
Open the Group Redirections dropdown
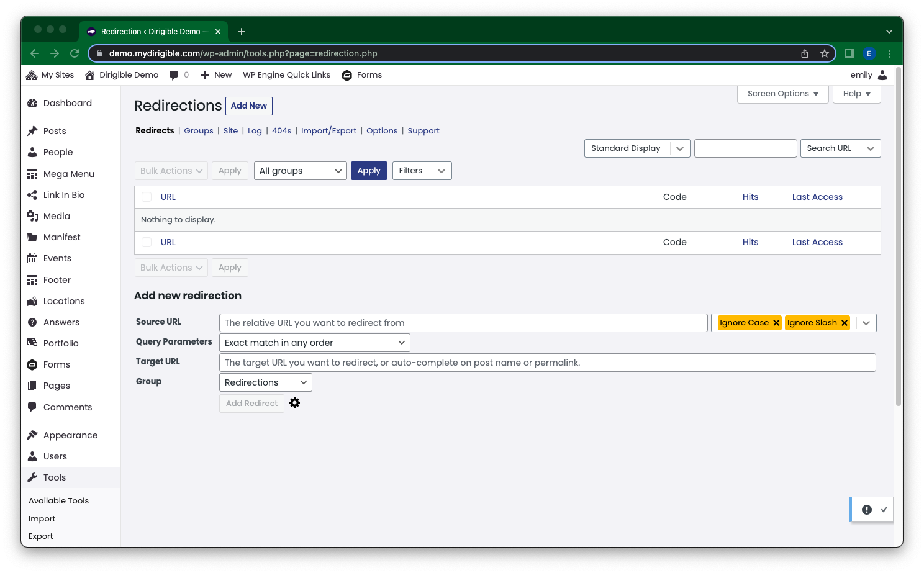coord(266,382)
